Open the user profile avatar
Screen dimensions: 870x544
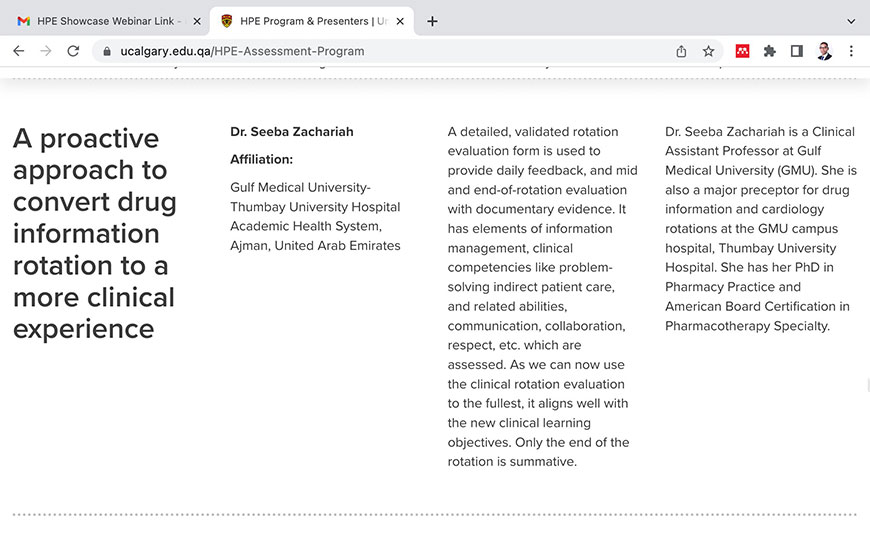[x=825, y=51]
